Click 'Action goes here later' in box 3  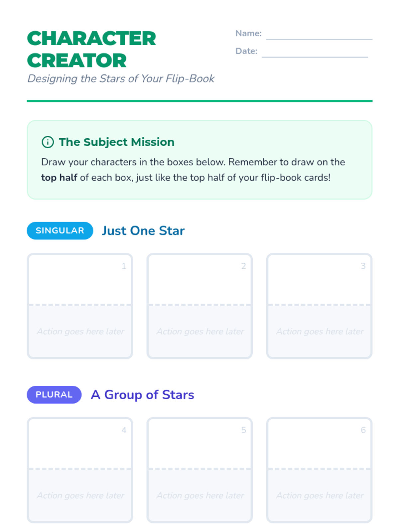[320, 332]
